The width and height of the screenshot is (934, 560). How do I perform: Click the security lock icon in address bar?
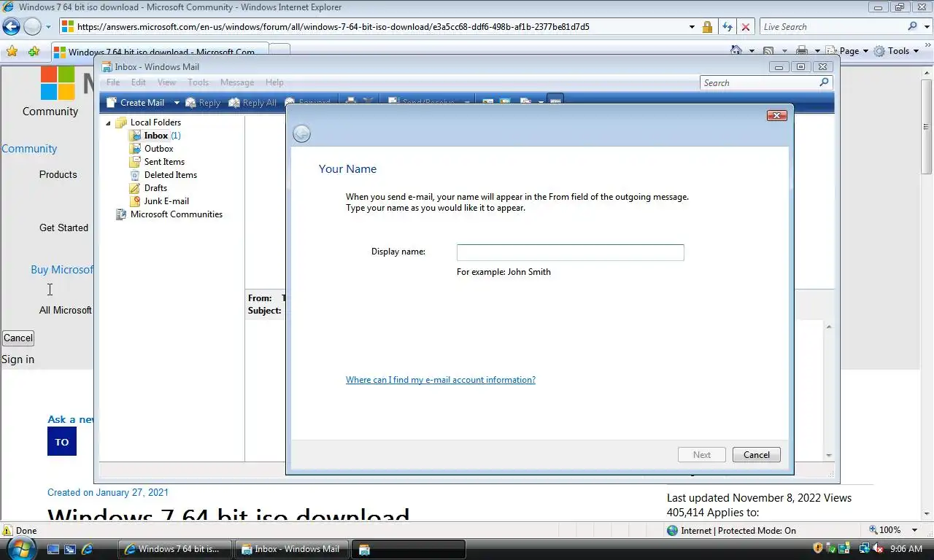(x=707, y=27)
